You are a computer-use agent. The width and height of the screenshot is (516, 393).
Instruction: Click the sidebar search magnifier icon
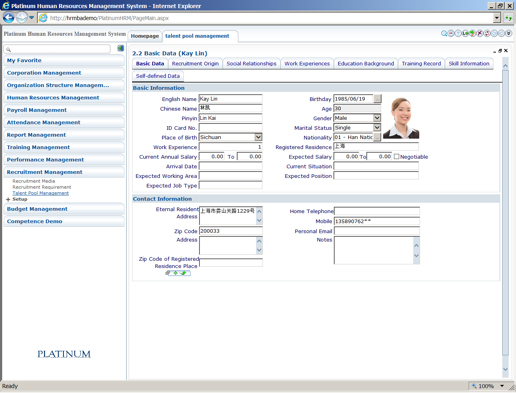pos(9,49)
